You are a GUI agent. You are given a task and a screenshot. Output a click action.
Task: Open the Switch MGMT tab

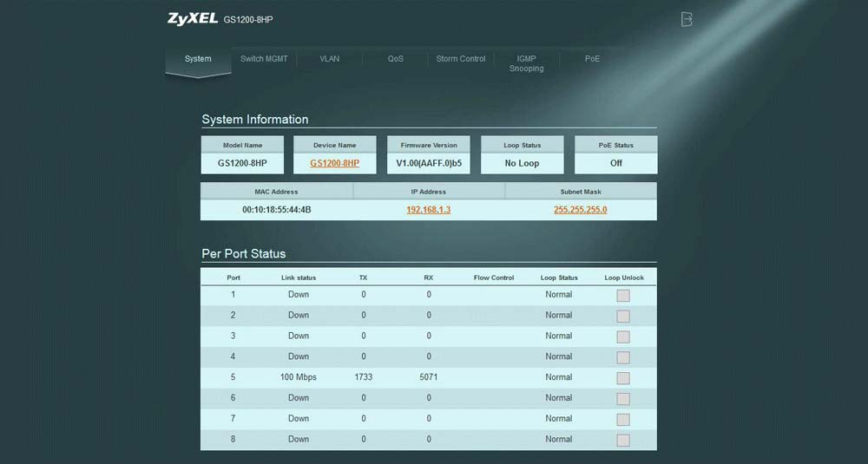coord(264,59)
